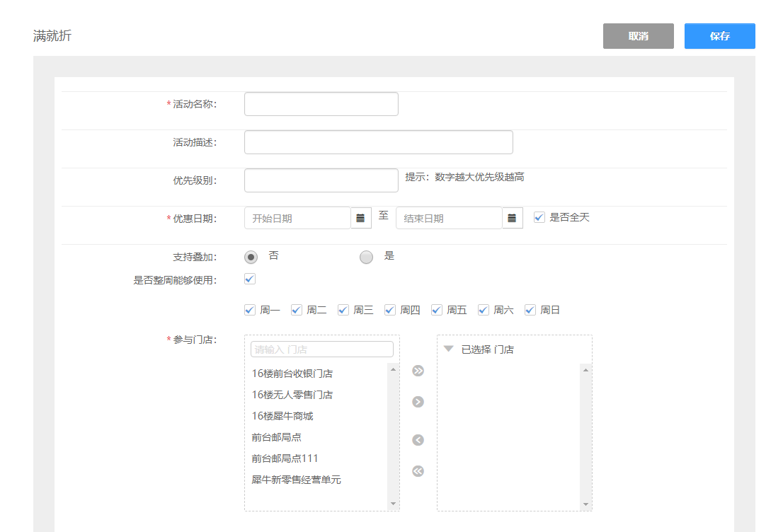Viewport: 783px width, 532px height.
Task: Uncheck the 周一 checkbox
Action: click(x=250, y=310)
